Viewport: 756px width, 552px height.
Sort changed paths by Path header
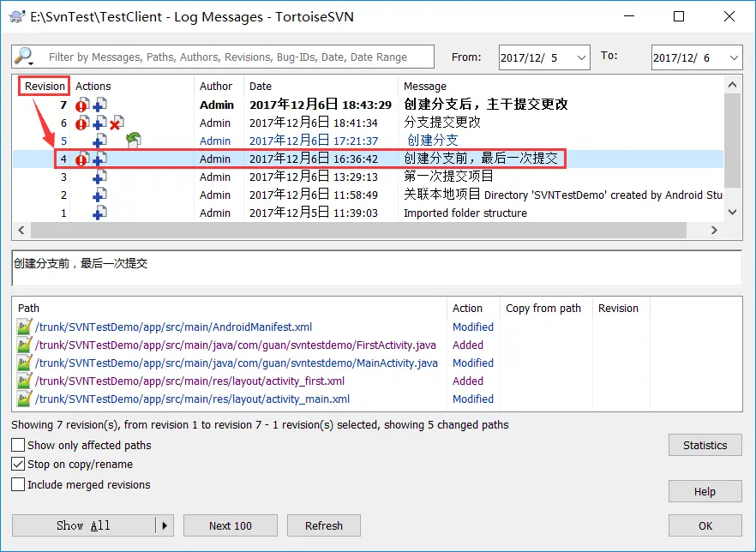pos(28,308)
